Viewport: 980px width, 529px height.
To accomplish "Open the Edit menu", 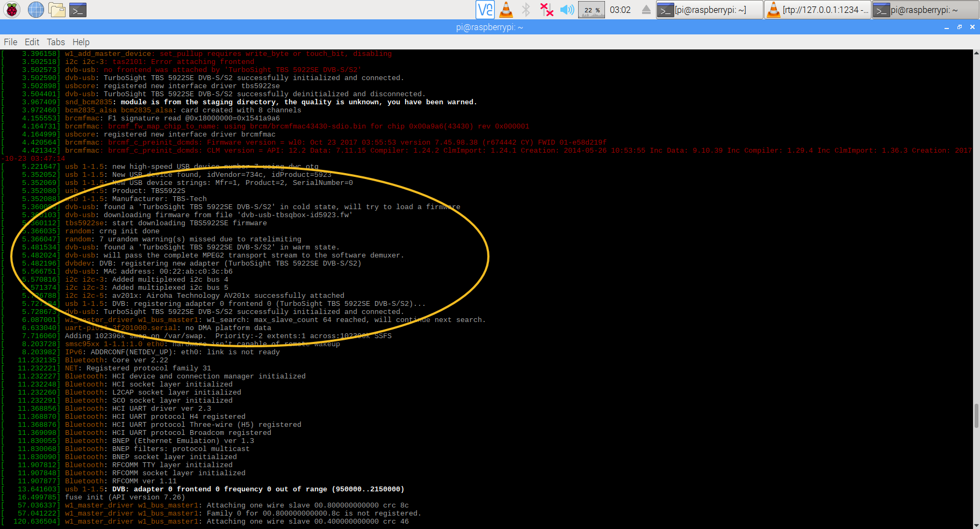I will click(32, 42).
